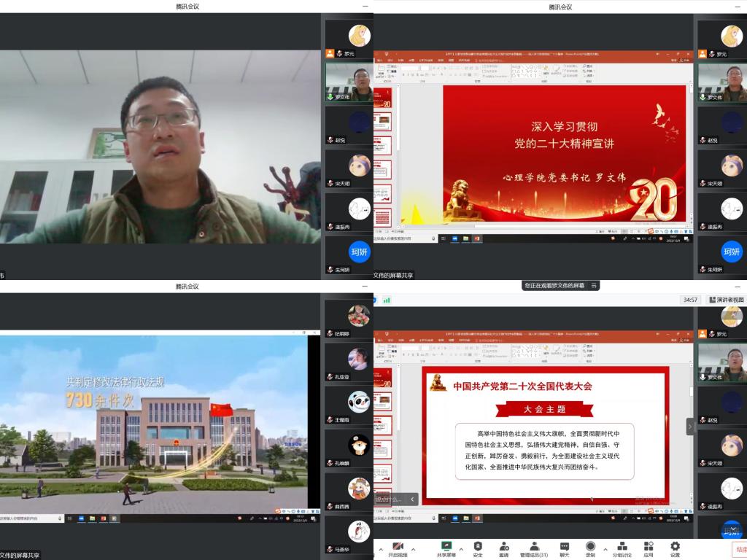
Task: Expand arrow next to 录制
Action: 604,549
